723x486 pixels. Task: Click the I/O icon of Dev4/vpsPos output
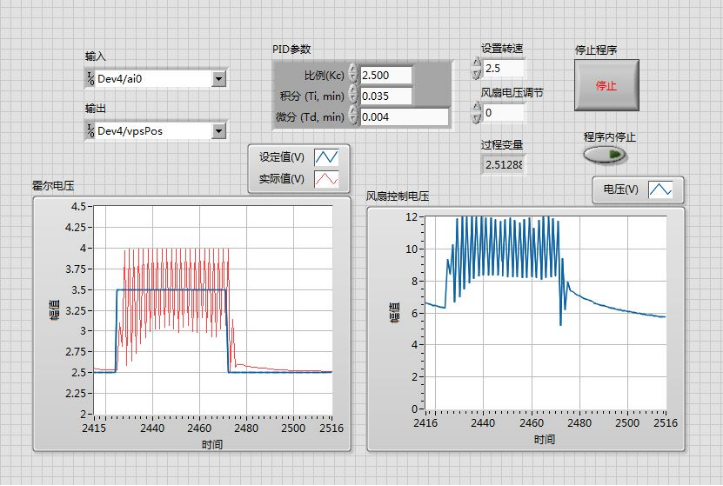point(91,130)
